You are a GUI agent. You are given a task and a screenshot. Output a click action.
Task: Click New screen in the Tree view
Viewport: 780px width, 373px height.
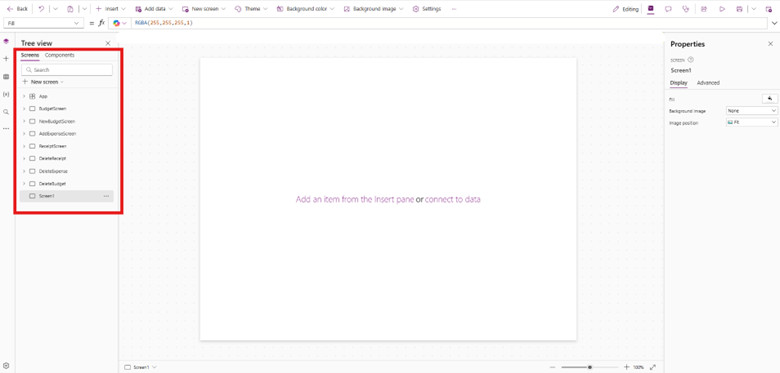pyautogui.click(x=43, y=82)
